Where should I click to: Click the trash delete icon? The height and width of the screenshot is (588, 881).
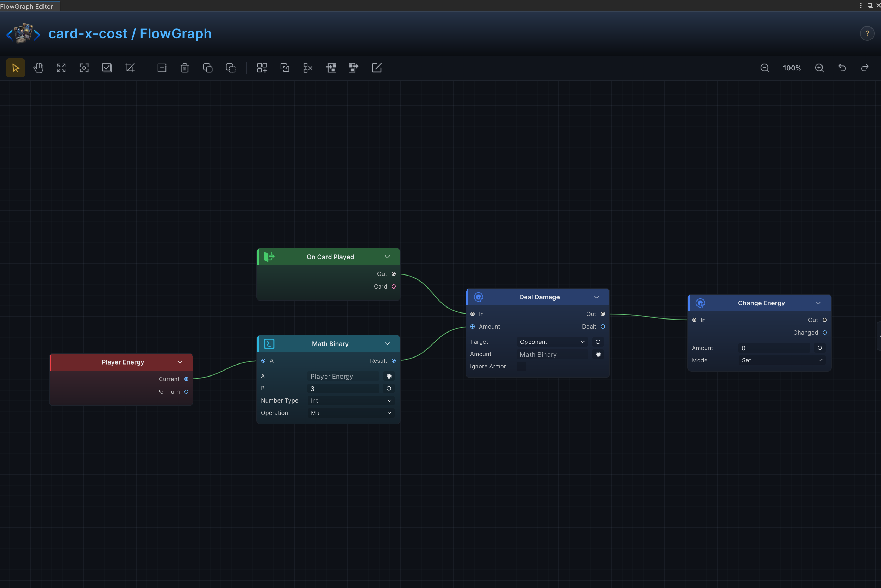pyautogui.click(x=185, y=68)
